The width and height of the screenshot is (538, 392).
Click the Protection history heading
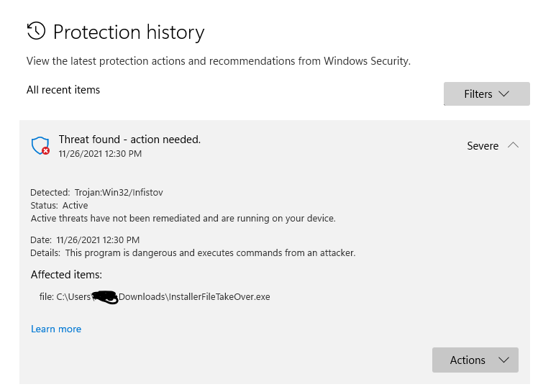(129, 32)
